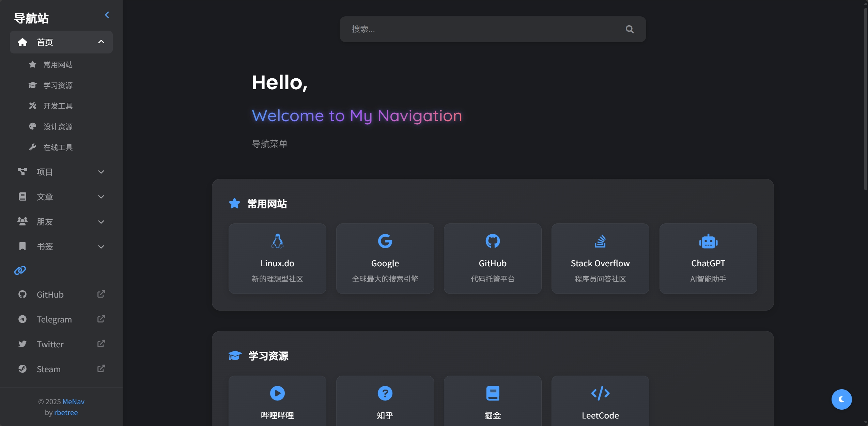Viewport: 868px width, 426px height.
Task: Select 开发工具 in the sidebar
Action: pos(58,106)
